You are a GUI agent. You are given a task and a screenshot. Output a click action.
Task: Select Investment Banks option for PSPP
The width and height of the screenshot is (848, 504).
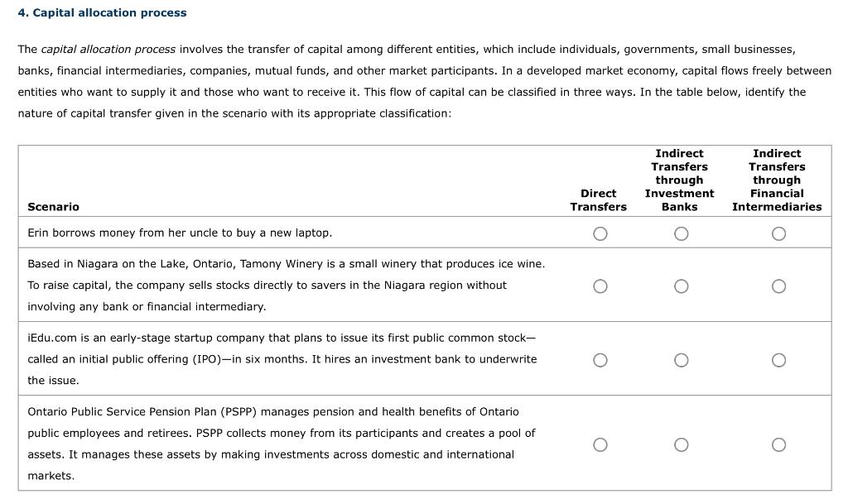click(681, 444)
